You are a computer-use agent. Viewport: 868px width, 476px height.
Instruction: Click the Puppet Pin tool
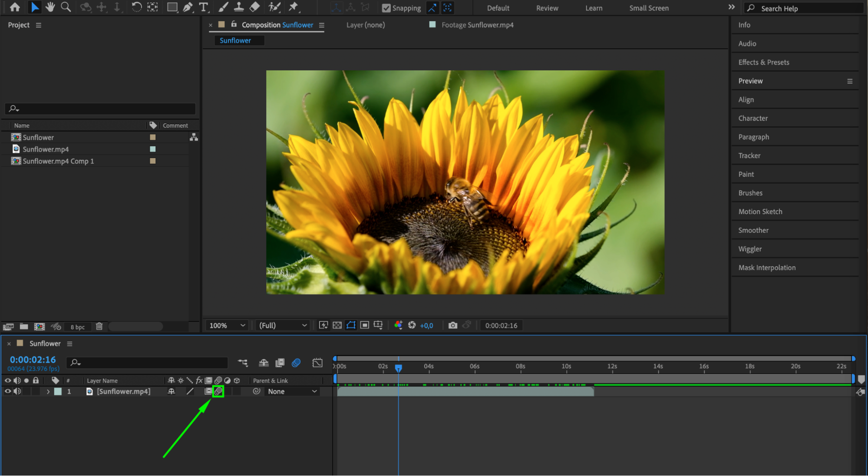[294, 7]
